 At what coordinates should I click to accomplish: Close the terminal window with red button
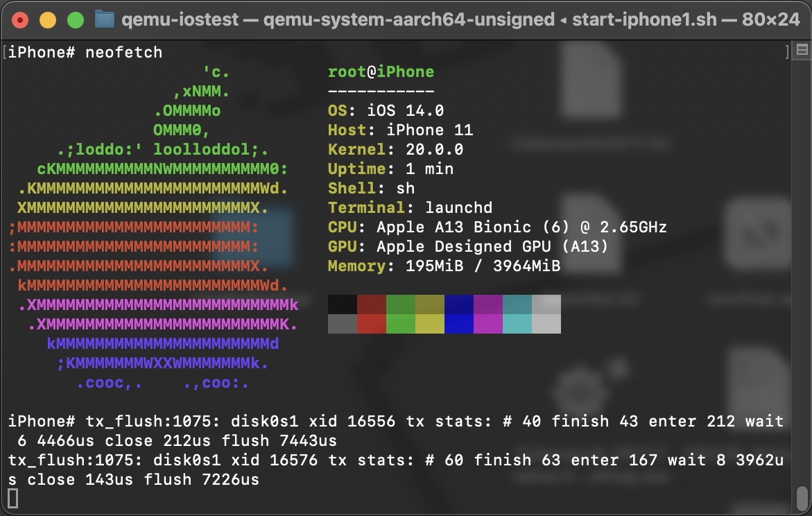20,20
